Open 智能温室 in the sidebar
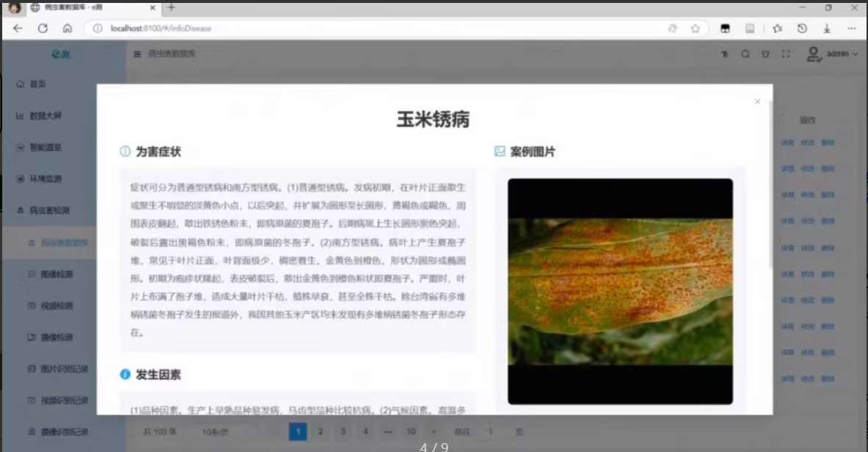 (46, 147)
